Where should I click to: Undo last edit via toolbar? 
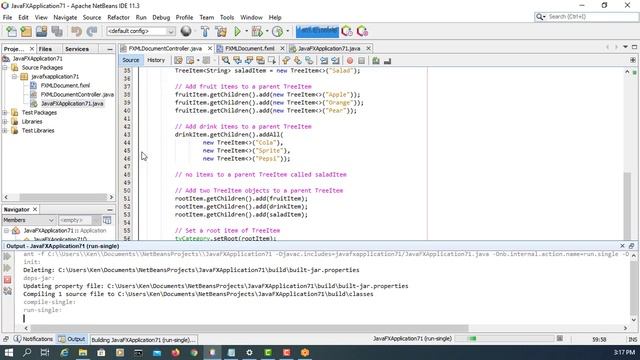76,31
